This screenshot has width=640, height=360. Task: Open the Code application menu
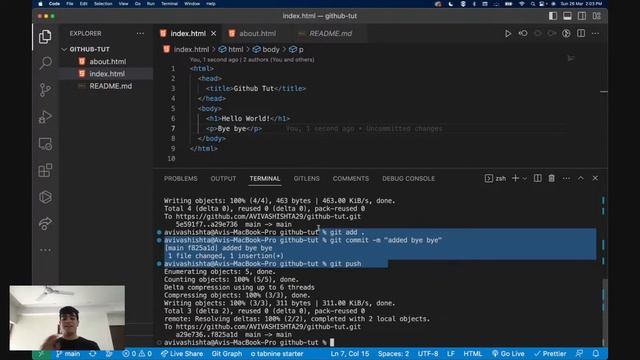tap(54, 4)
